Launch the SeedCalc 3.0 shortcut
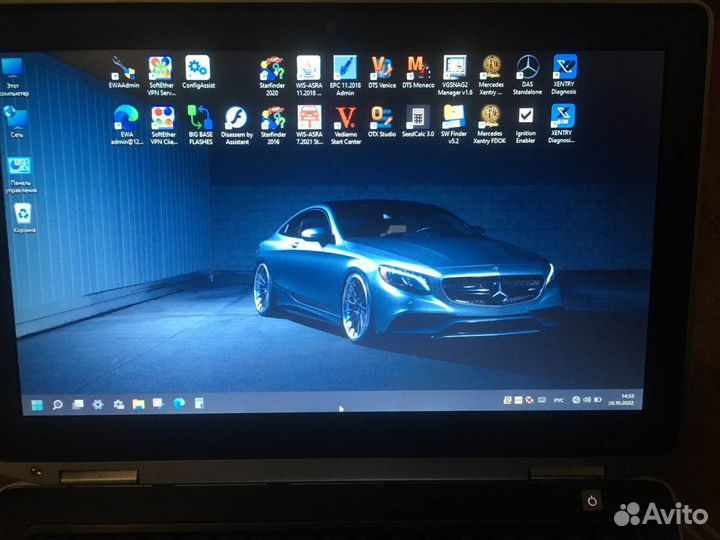This screenshot has width=720, height=540. coord(417,121)
